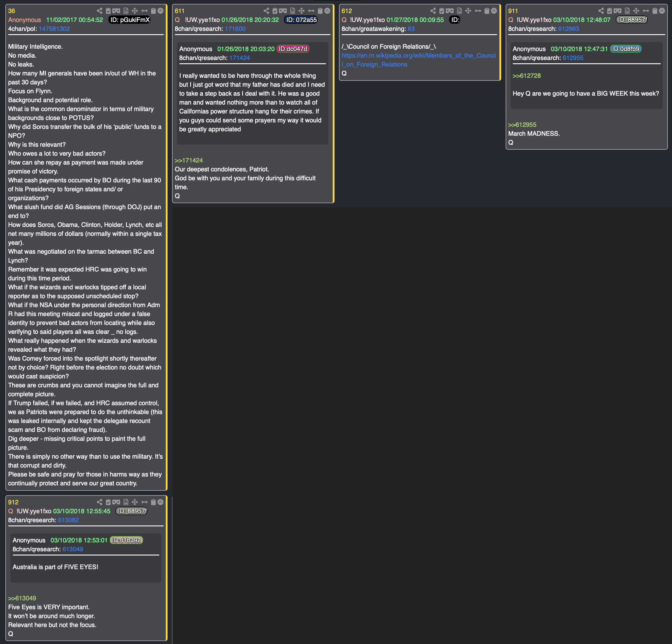Follow the >>612728 reply reference
This screenshot has width=672, height=644.
coord(527,76)
